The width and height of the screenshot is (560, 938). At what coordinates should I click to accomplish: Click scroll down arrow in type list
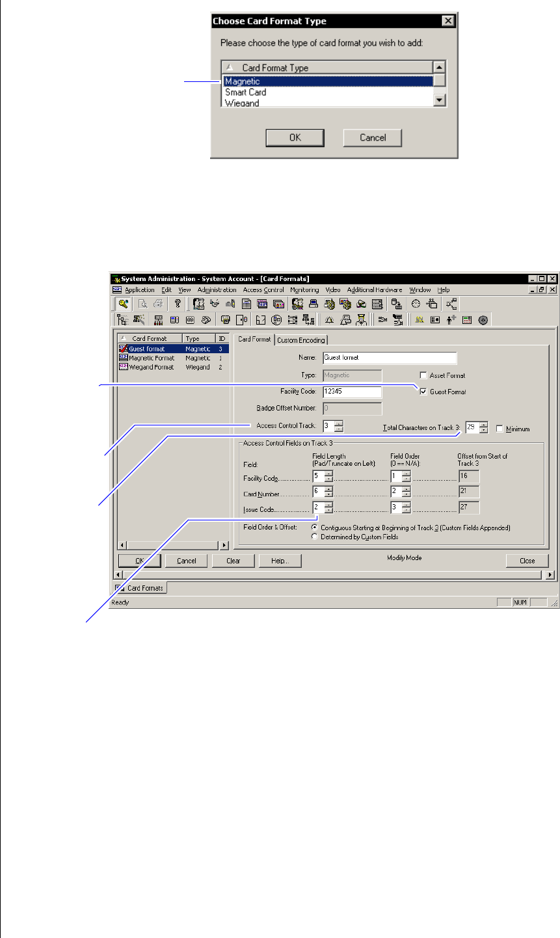coord(439,100)
